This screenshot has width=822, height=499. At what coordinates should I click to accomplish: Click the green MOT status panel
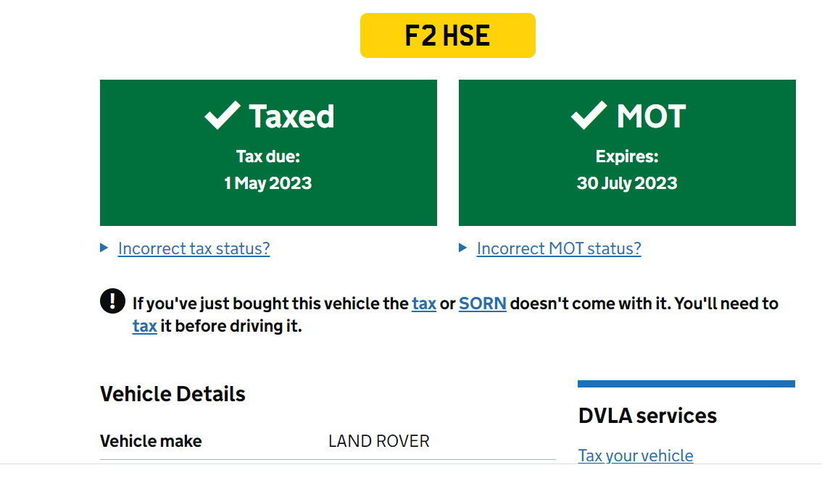(x=627, y=153)
